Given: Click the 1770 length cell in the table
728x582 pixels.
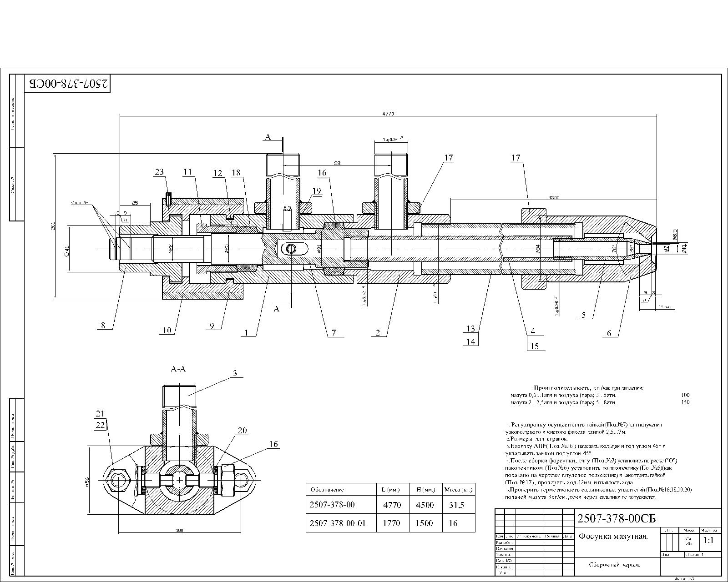Looking at the screenshot, I should click(391, 523).
